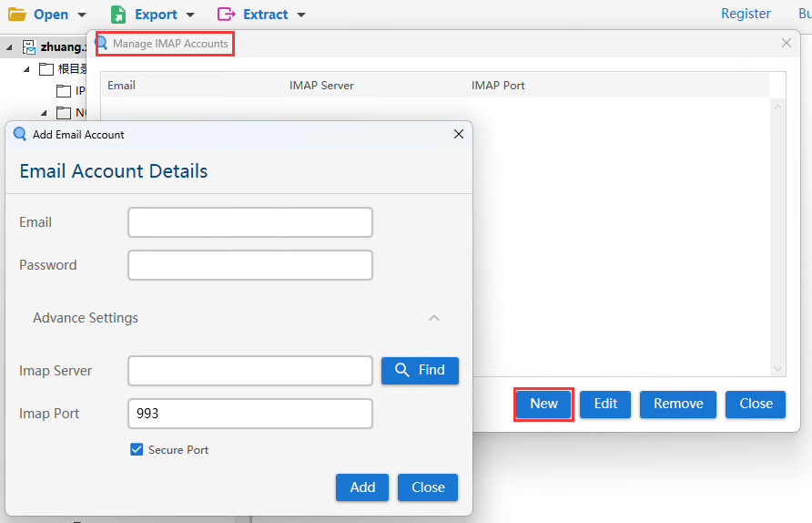
Task: Uncheck the Secure Port checkbox
Action: [x=137, y=449]
